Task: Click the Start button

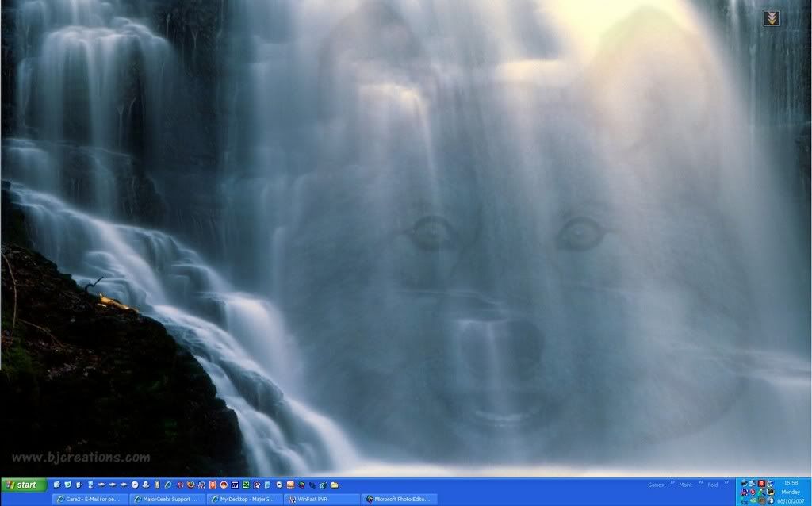Action: pyautogui.click(x=23, y=485)
